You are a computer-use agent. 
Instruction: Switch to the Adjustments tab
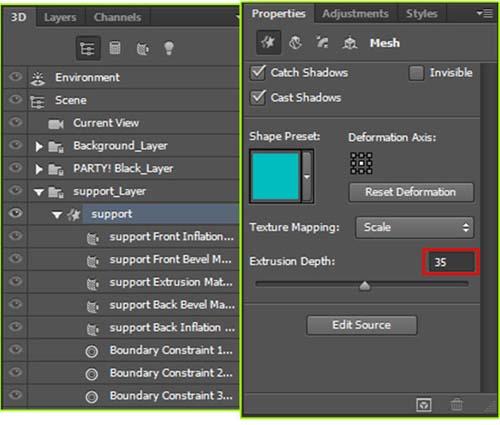coord(355,13)
